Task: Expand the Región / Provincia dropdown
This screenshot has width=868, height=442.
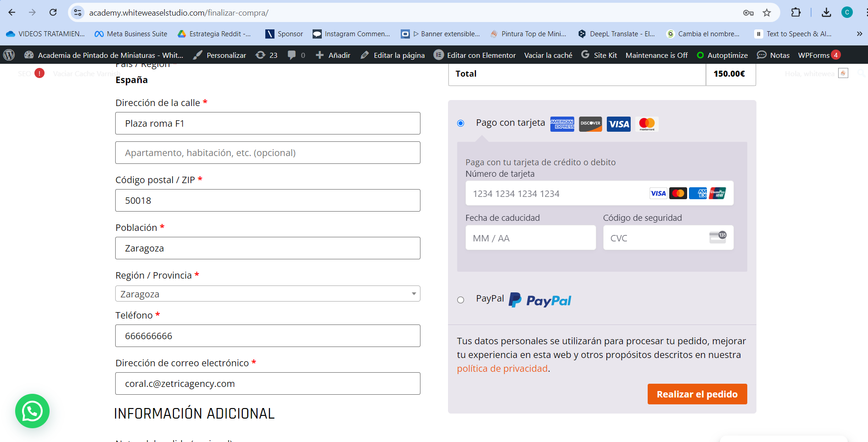Action: point(268,294)
